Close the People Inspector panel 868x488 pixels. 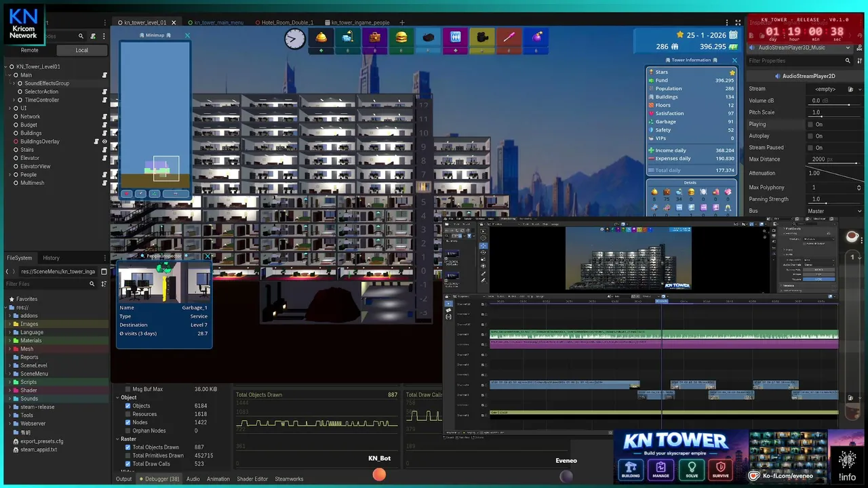click(x=207, y=256)
